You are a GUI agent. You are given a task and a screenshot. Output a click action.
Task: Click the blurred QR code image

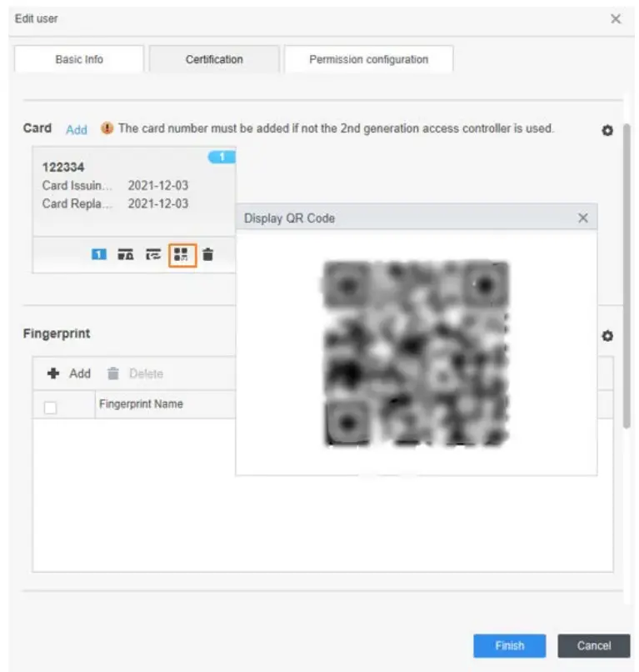[416, 353]
